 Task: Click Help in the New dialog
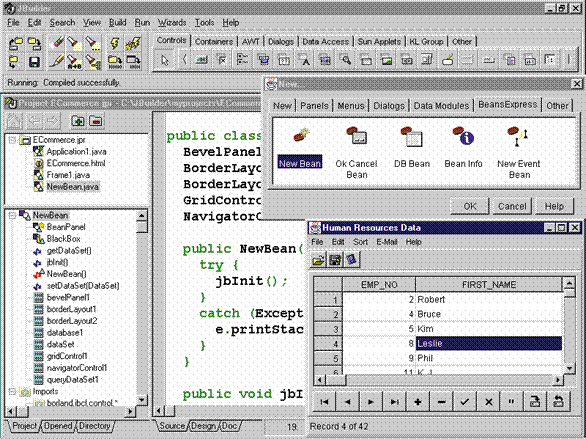(554, 206)
